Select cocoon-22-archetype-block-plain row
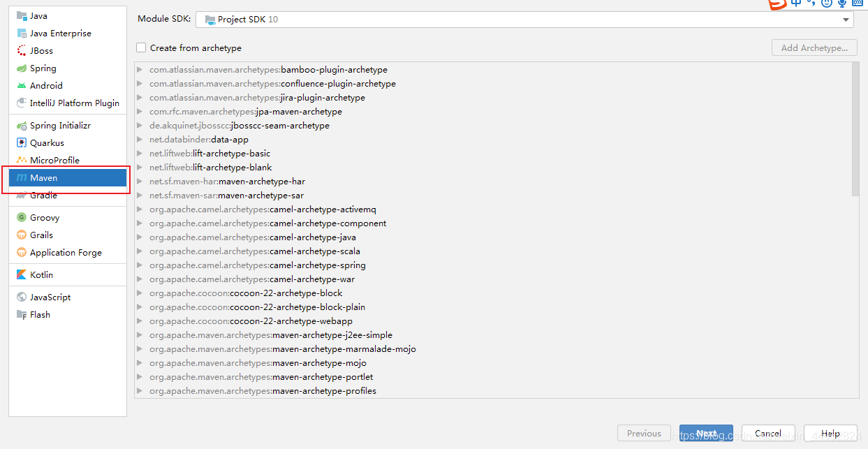The width and height of the screenshot is (868, 449). pos(493,307)
